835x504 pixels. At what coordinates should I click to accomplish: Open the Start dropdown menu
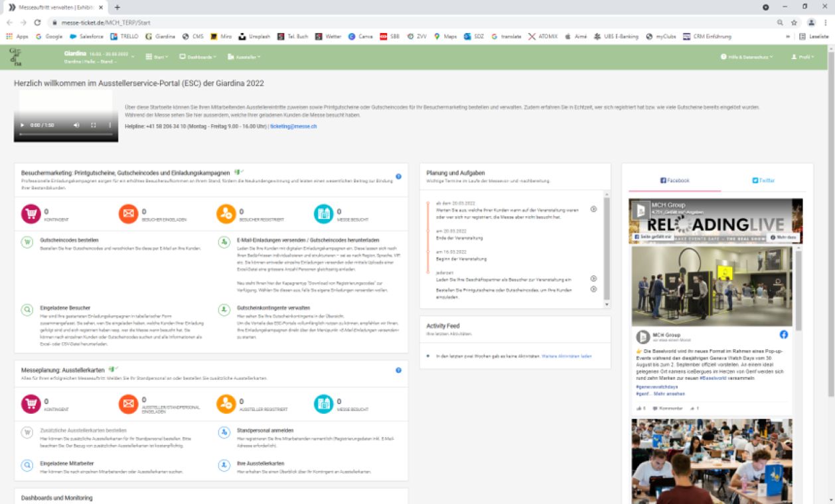(159, 57)
